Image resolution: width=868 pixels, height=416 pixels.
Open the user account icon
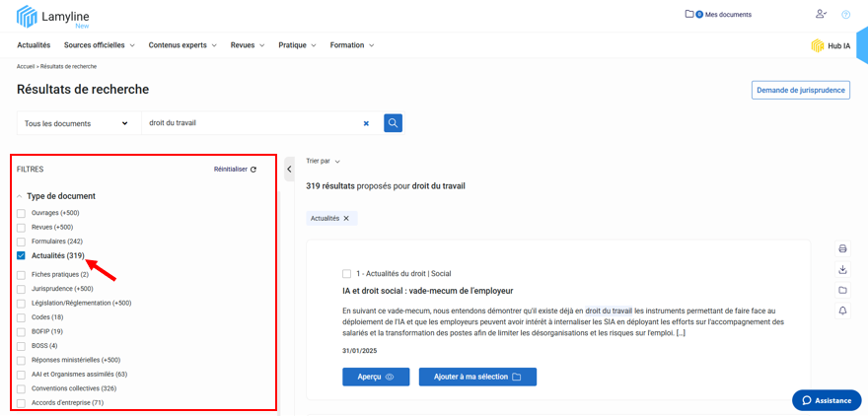point(821,15)
